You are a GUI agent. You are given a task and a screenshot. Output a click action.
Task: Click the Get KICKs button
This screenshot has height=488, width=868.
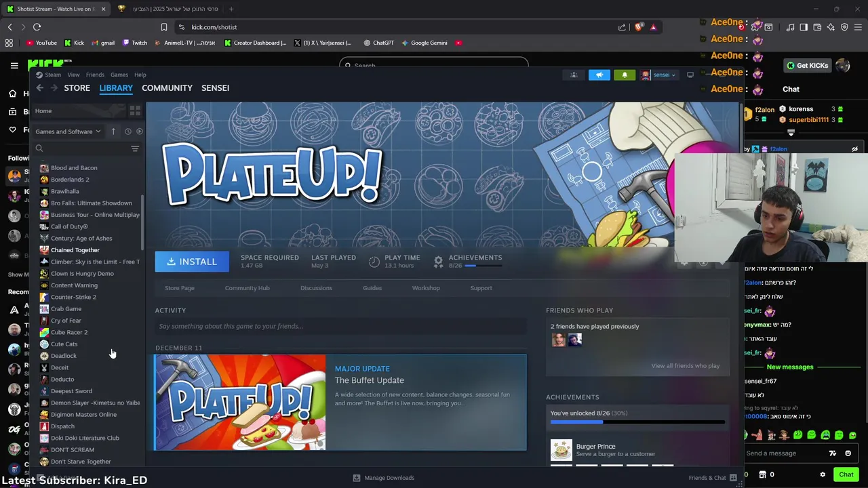(x=807, y=66)
